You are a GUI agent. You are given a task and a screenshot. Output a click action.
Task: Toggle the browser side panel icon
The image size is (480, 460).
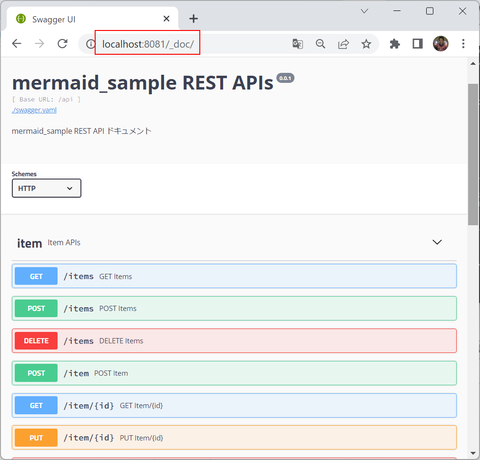tap(418, 44)
